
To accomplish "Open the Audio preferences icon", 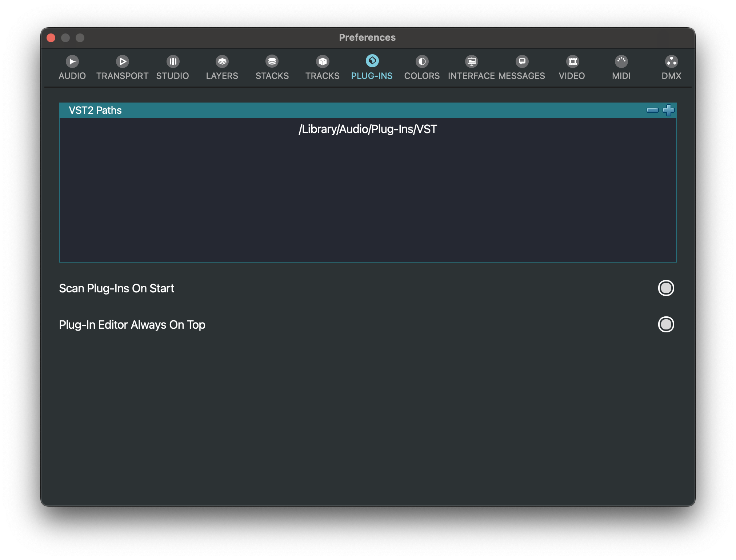I will (x=72, y=61).
